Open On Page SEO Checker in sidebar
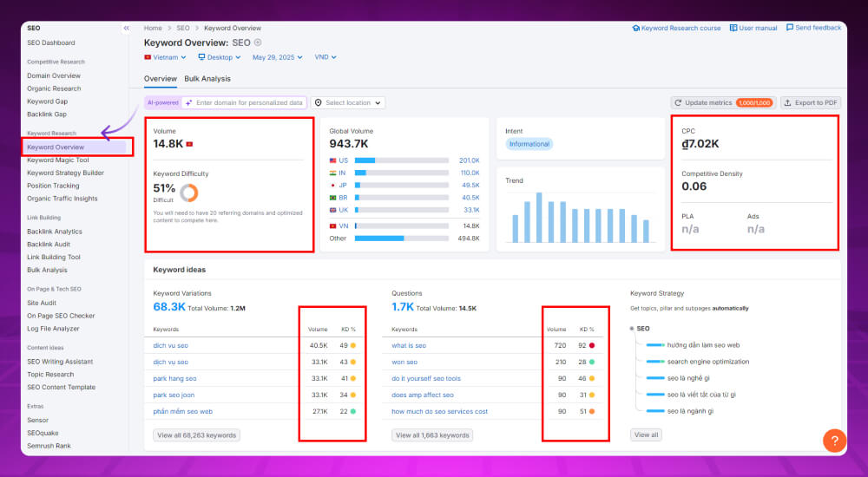Screen dimensions: 868x477 (61, 316)
